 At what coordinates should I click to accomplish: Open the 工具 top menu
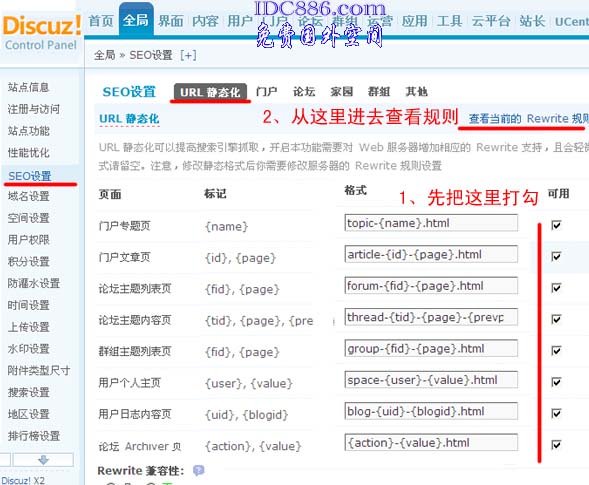point(449,21)
